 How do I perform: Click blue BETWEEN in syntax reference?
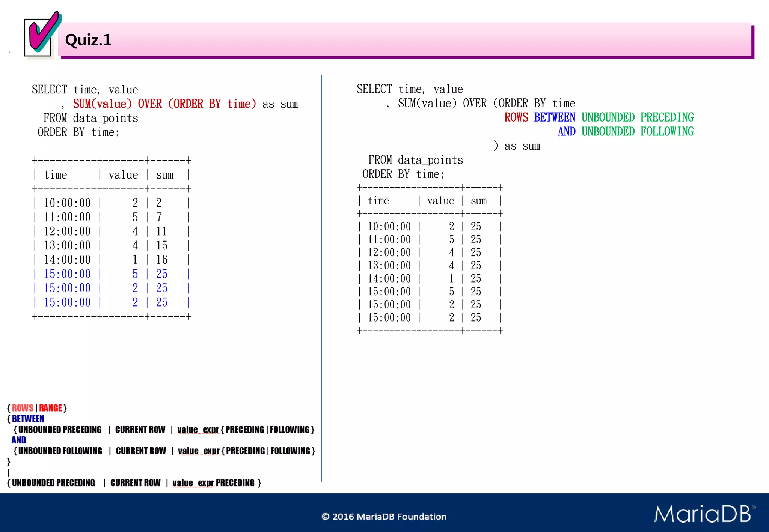point(28,419)
